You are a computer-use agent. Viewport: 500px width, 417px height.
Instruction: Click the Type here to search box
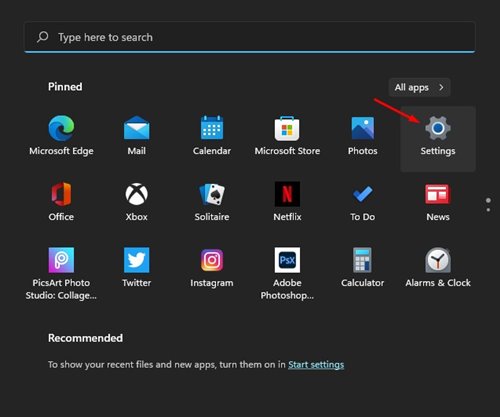[250, 37]
